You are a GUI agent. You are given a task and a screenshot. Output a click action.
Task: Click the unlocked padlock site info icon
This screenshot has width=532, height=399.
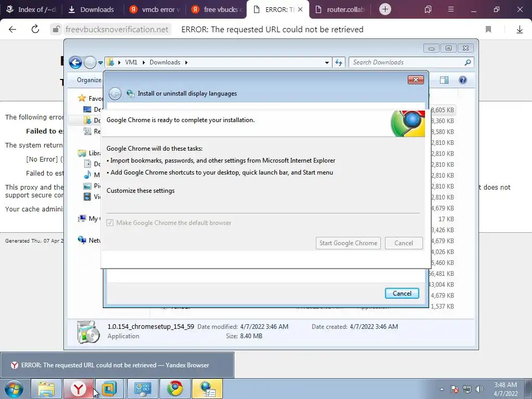coord(56,30)
